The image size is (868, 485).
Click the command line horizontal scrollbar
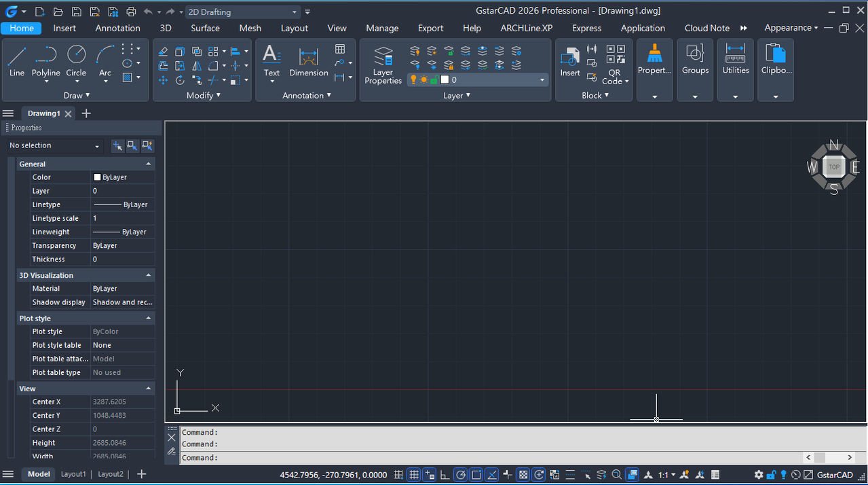click(x=830, y=457)
